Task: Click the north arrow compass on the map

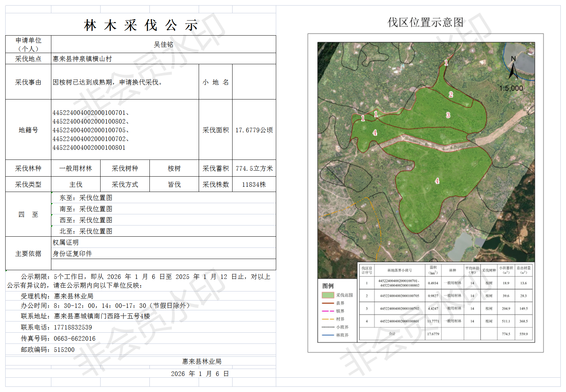Action: tap(513, 68)
